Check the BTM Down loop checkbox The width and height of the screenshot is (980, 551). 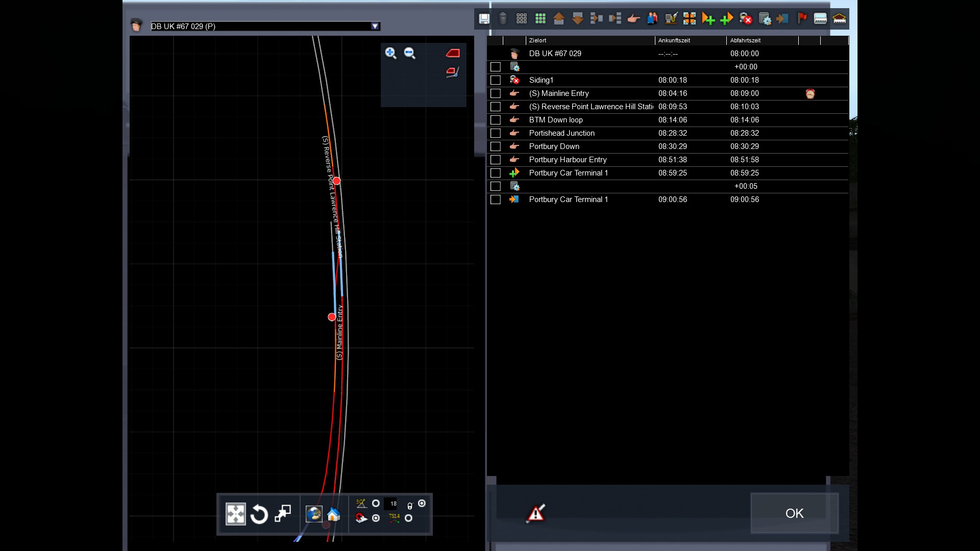coord(495,120)
